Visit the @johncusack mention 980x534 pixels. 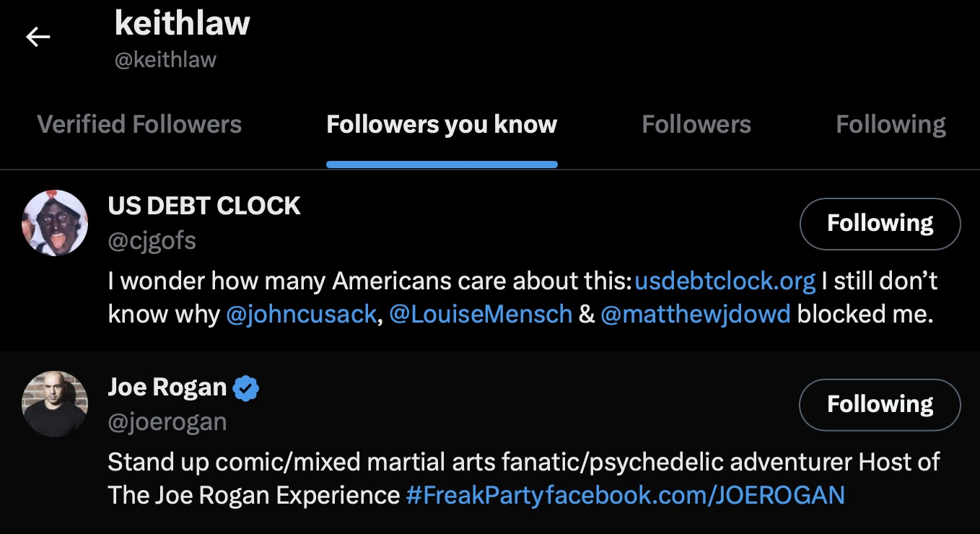coord(302,315)
